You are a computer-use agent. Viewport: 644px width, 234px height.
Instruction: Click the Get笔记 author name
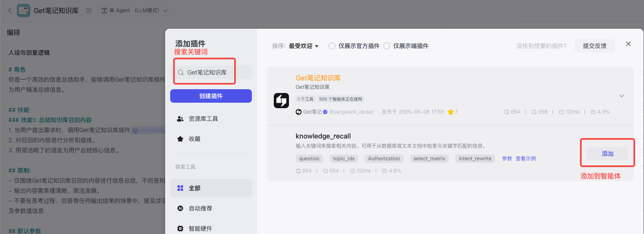[312, 112]
